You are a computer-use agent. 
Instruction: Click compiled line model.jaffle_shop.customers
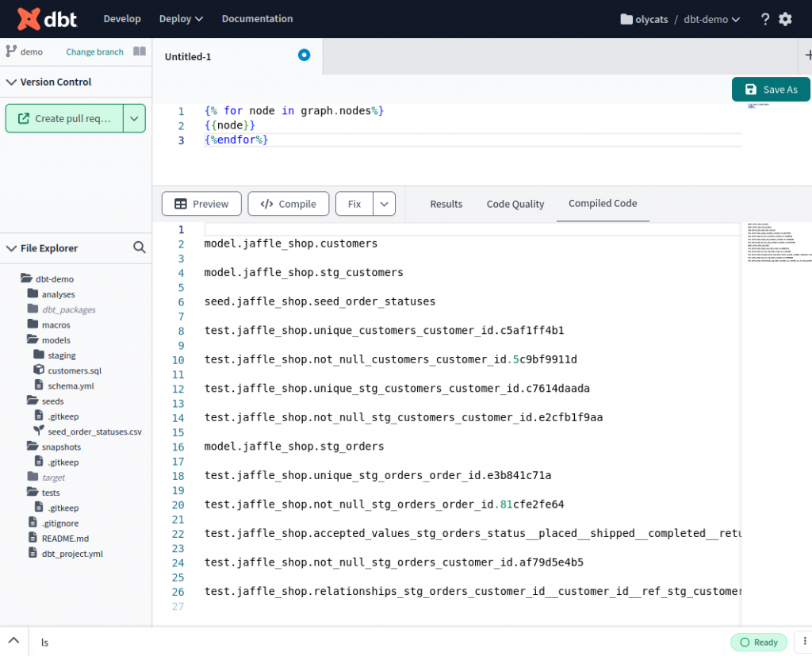pyautogui.click(x=290, y=243)
